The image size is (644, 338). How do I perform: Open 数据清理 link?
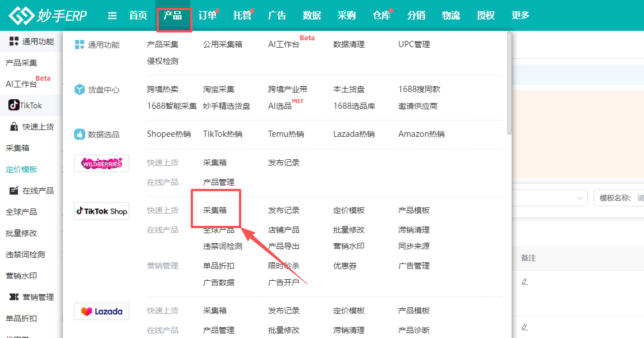(x=349, y=44)
